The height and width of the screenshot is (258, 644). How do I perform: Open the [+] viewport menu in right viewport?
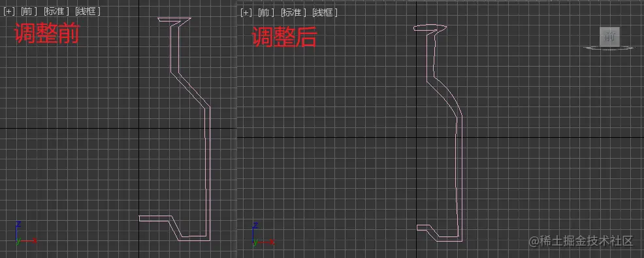coord(246,12)
